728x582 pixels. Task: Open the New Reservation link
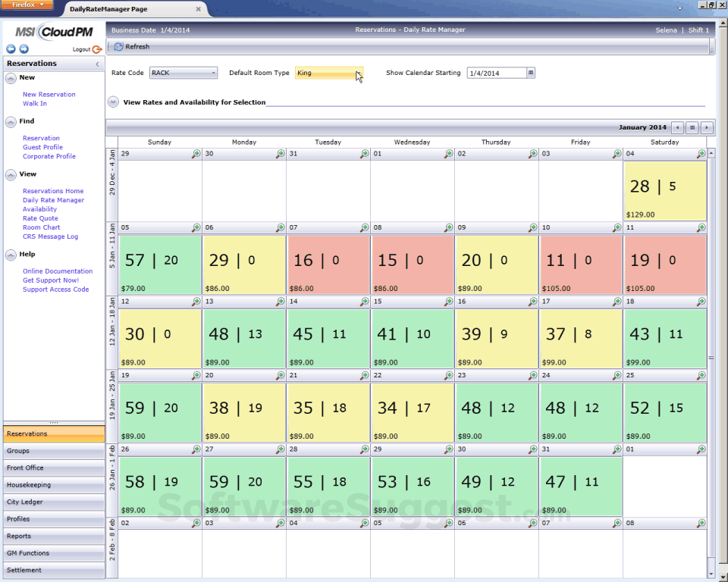(49, 94)
